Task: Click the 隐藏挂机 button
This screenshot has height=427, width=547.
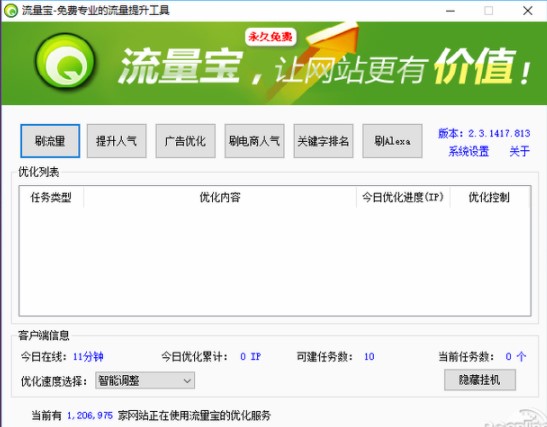Action: click(x=480, y=380)
